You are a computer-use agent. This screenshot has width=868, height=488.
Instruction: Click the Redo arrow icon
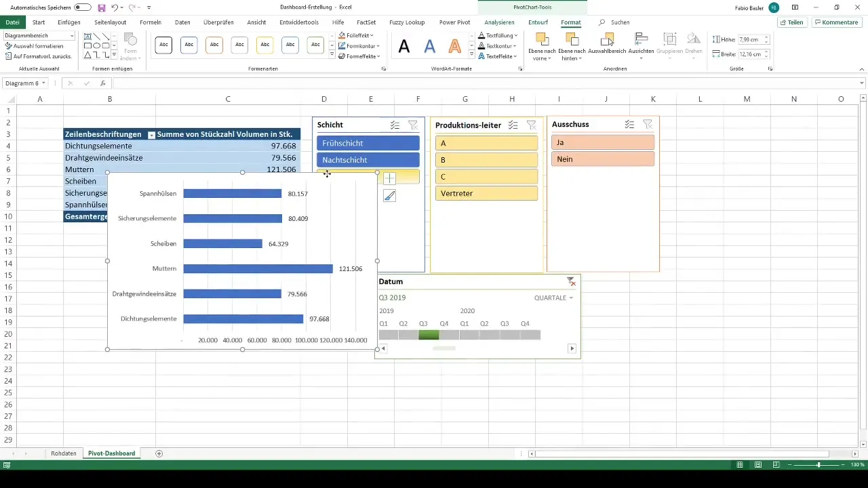pyautogui.click(x=132, y=7)
